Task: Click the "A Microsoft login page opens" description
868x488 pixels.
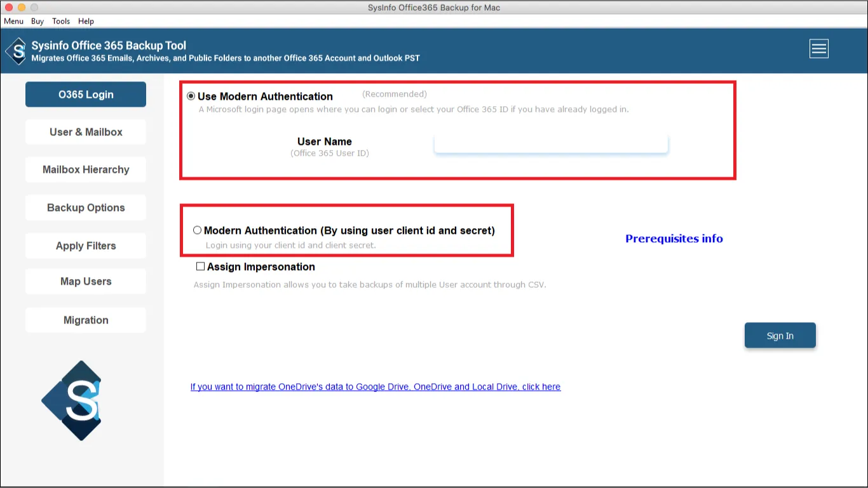Action: click(x=414, y=109)
